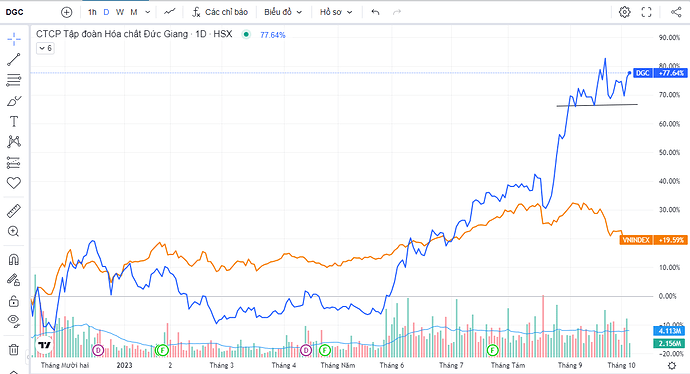Click the CTCP Tập đoàn Hóa chất Đức Giang title

112,34
